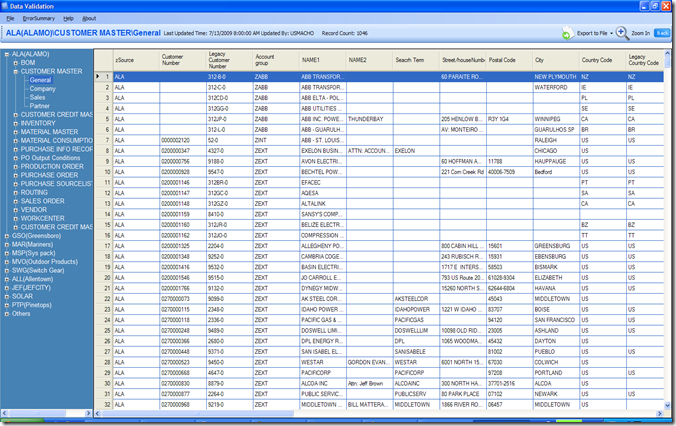This screenshot has height=426, width=676.
Task: Click the zSource column header
Action: coord(136,60)
